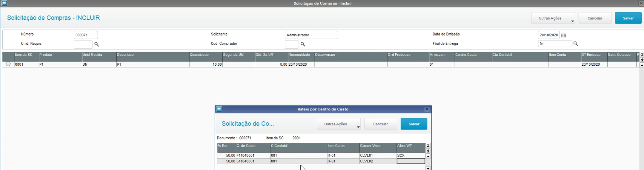
Task: Click the Rateio dialog title bar icon
Action: (219, 109)
